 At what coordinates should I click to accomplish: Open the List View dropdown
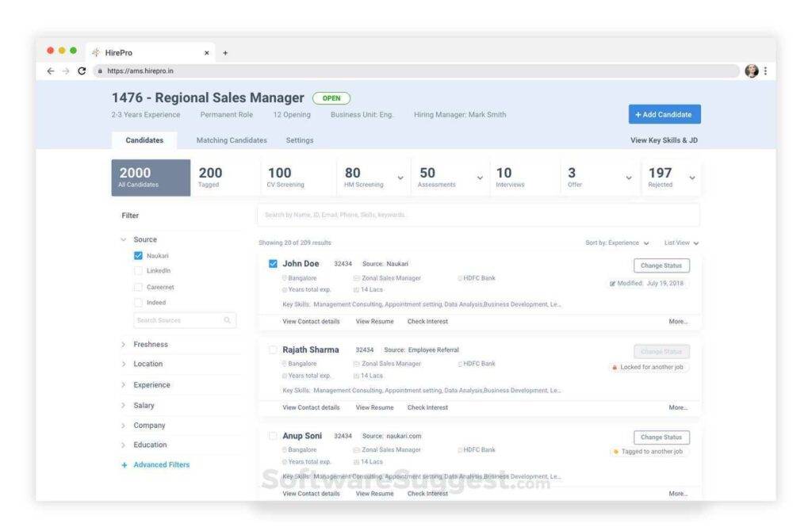682,243
